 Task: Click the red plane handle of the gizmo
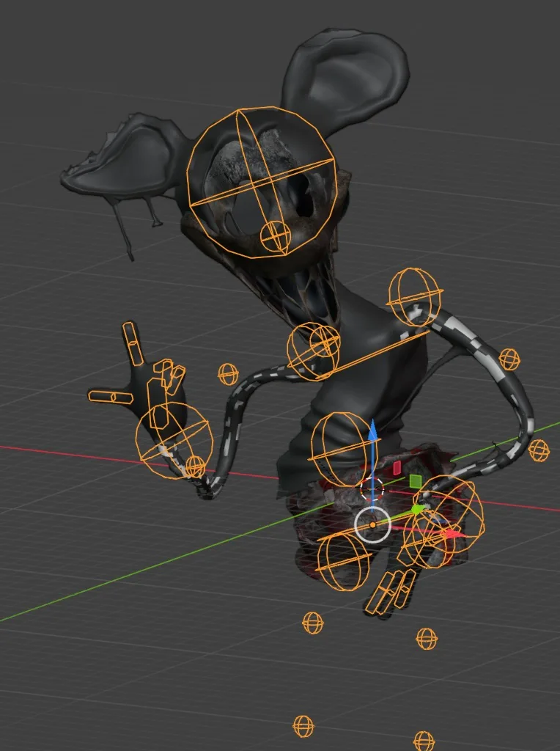point(397,468)
